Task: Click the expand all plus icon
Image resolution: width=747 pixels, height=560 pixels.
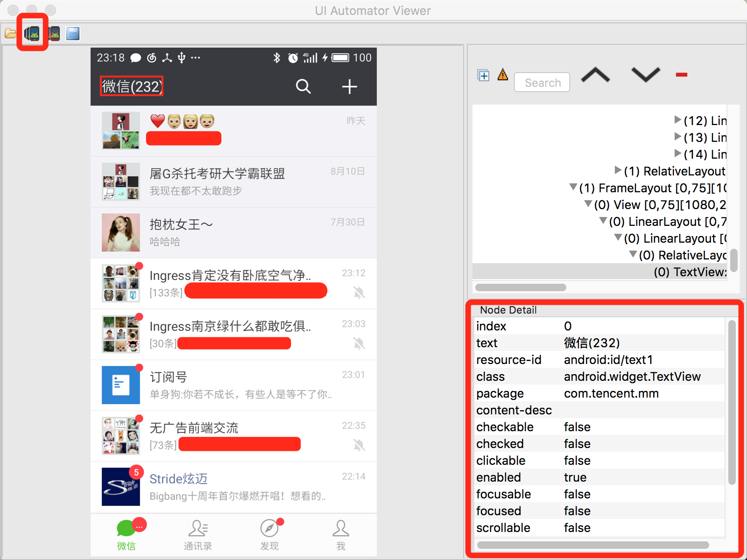Action: pyautogui.click(x=483, y=75)
